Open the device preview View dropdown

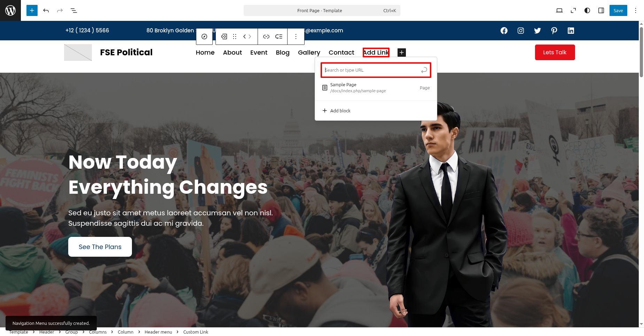pos(559,10)
